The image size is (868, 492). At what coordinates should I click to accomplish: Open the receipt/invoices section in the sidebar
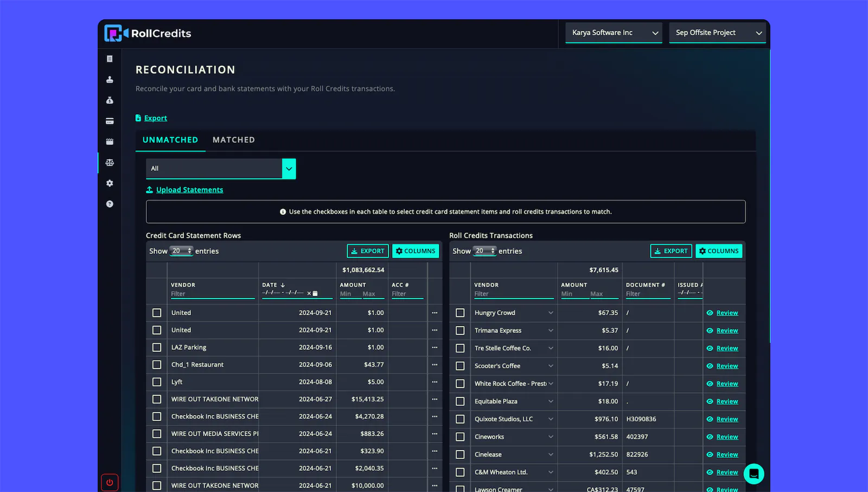point(110,59)
